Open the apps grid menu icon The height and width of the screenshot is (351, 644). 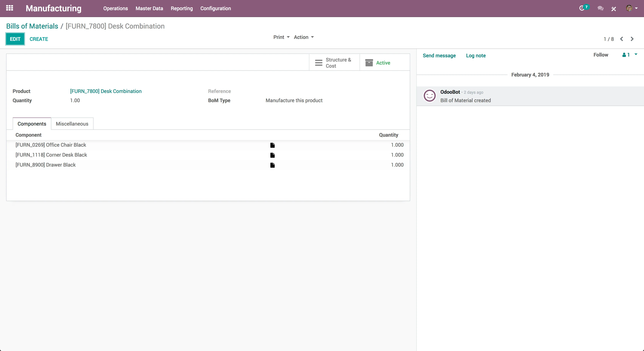click(10, 8)
